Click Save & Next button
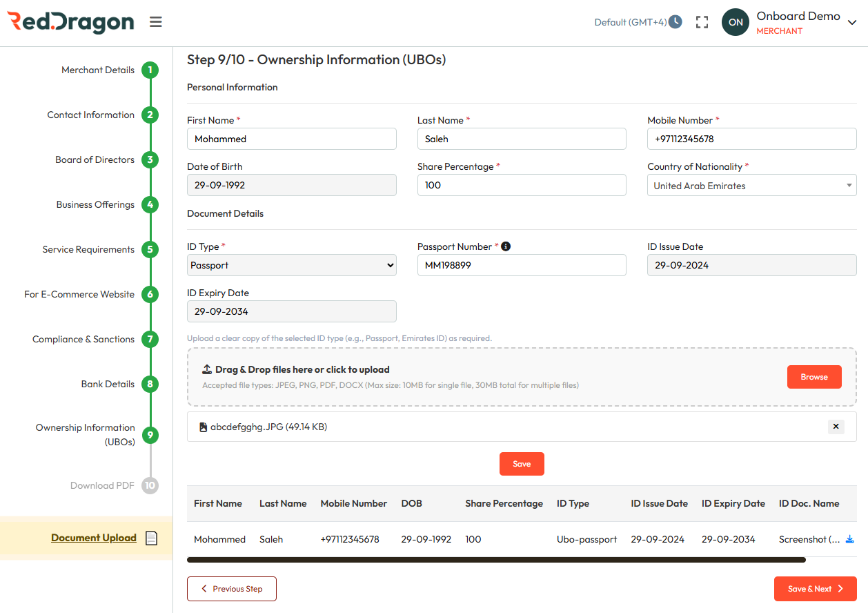Image resolution: width=868 pixels, height=613 pixels. coord(815,589)
